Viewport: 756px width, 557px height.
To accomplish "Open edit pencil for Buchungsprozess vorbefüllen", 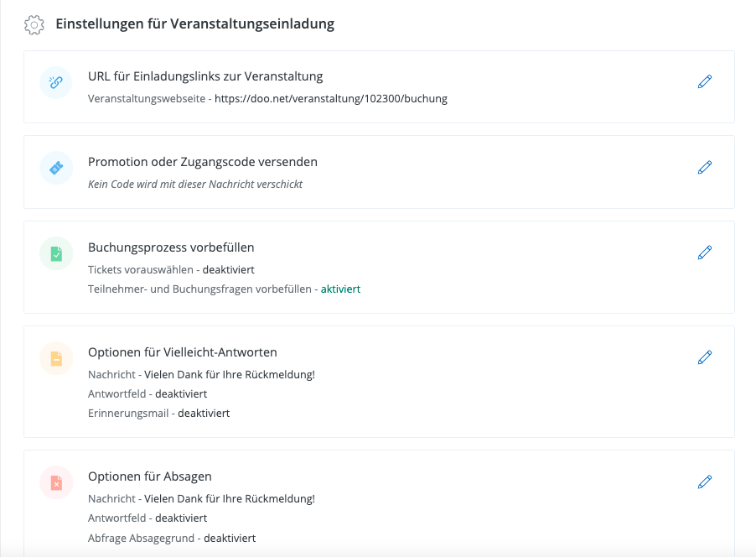I will point(705,252).
